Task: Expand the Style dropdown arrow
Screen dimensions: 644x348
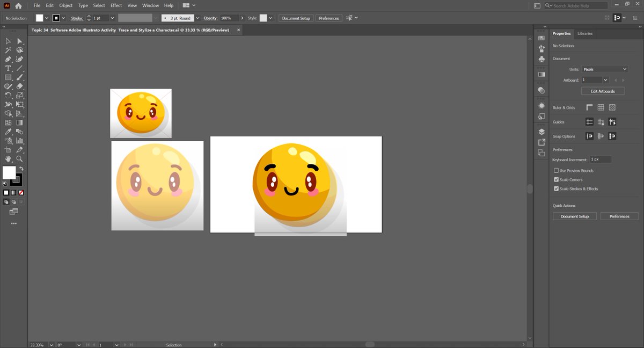Action: [270, 18]
